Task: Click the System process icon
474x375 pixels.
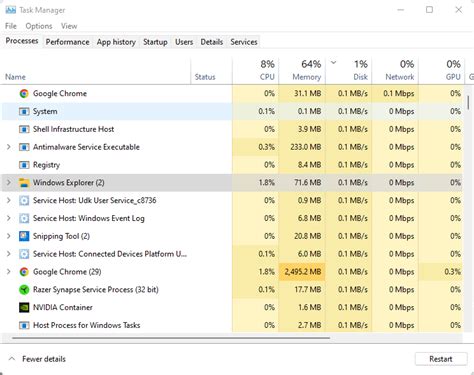Action: (24, 111)
